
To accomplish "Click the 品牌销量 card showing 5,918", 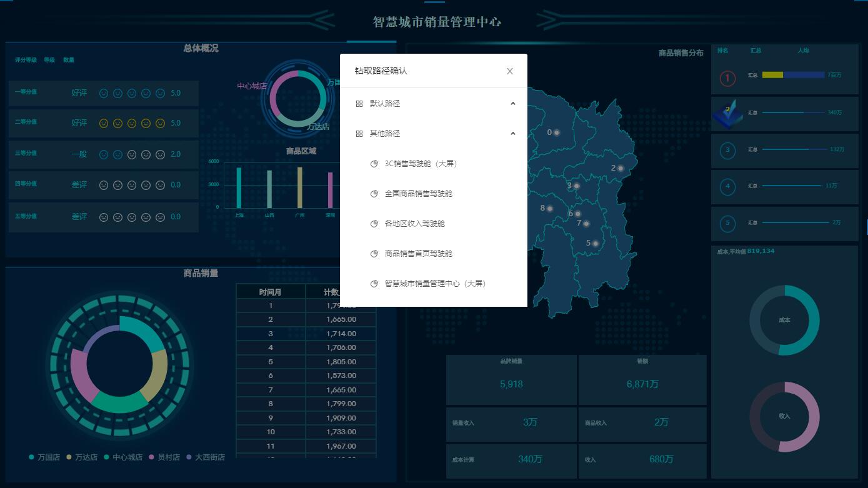I will (511, 380).
